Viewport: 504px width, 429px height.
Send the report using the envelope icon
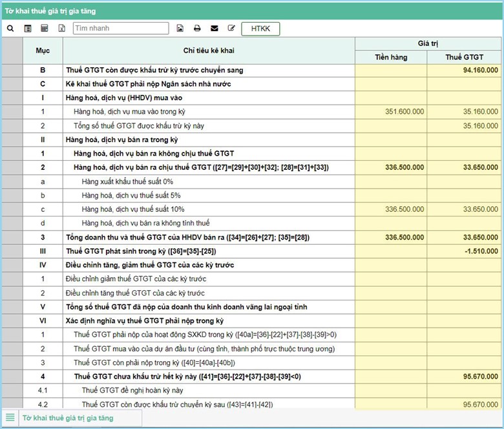click(x=215, y=28)
